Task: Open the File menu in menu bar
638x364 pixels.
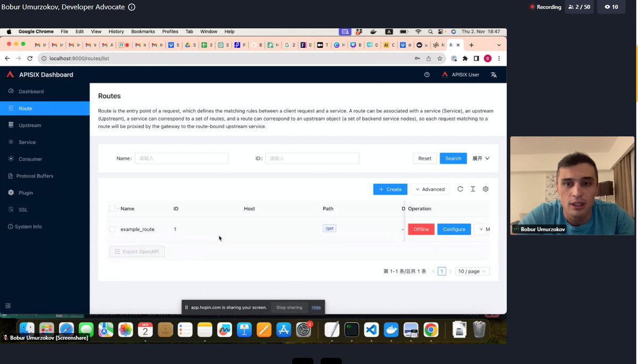Action: (x=64, y=32)
